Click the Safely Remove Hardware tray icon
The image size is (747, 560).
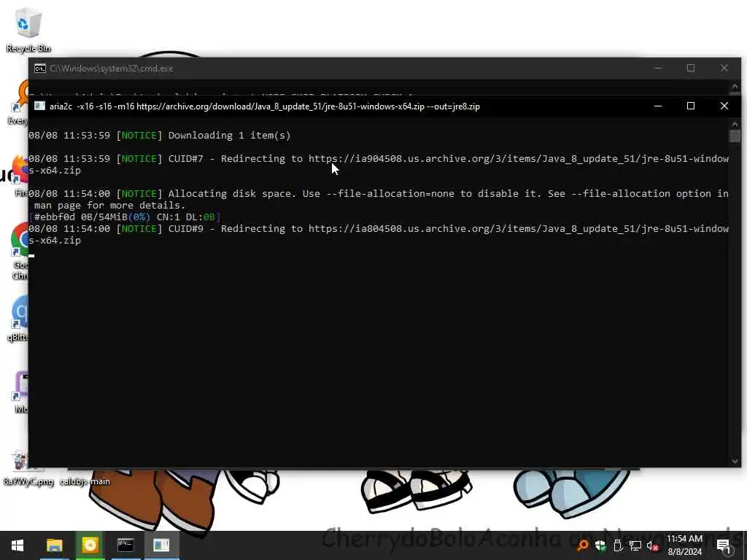[x=618, y=545]
